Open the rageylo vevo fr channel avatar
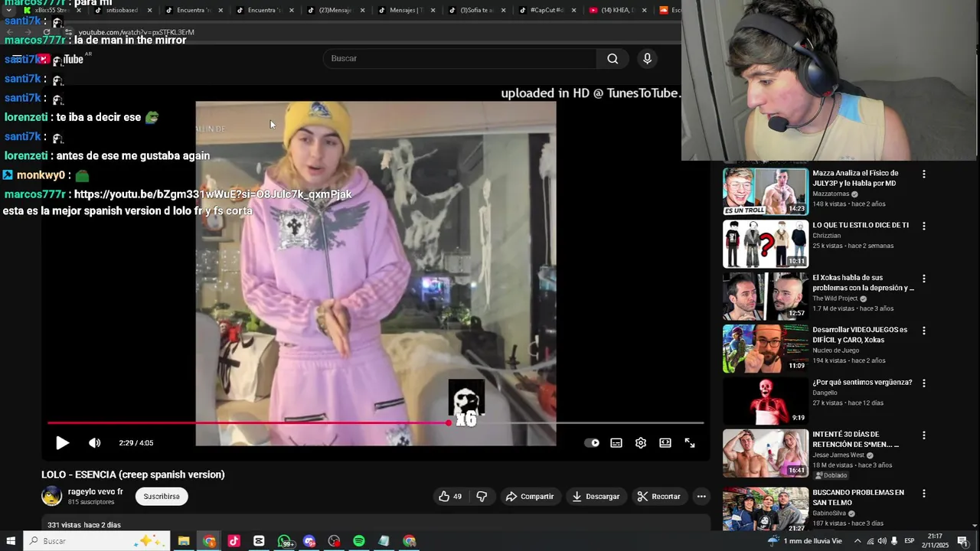Image resolution: width=980 pixels, height=551 pixels. click(x=51, y=497)
